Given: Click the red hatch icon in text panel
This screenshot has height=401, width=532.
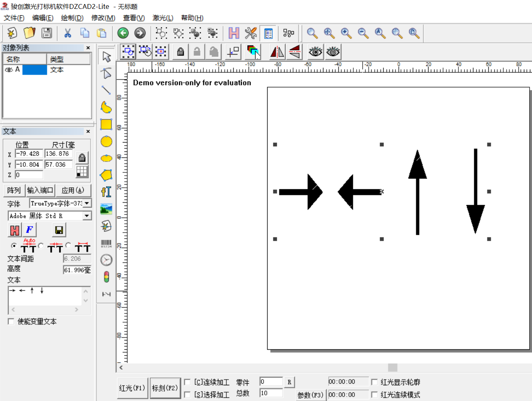Looking at the screenshot, I should point(15,230).
